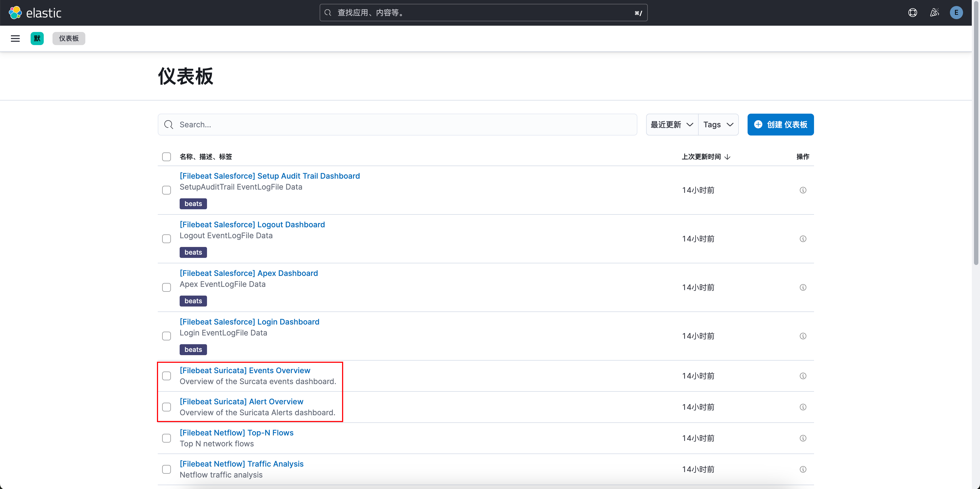Open Suricata Events Overview link
The height and width of the screenshot is (489, 980).
coord(245,370)
